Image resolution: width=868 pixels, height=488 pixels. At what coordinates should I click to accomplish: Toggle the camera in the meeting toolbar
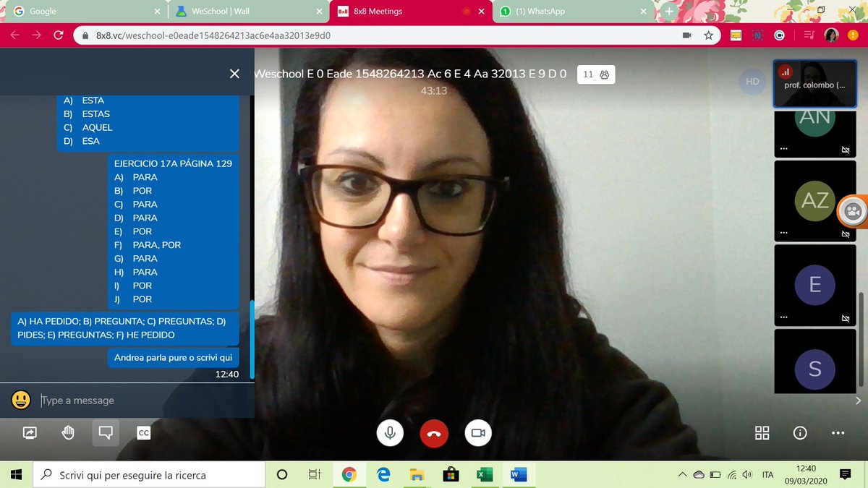478,433
